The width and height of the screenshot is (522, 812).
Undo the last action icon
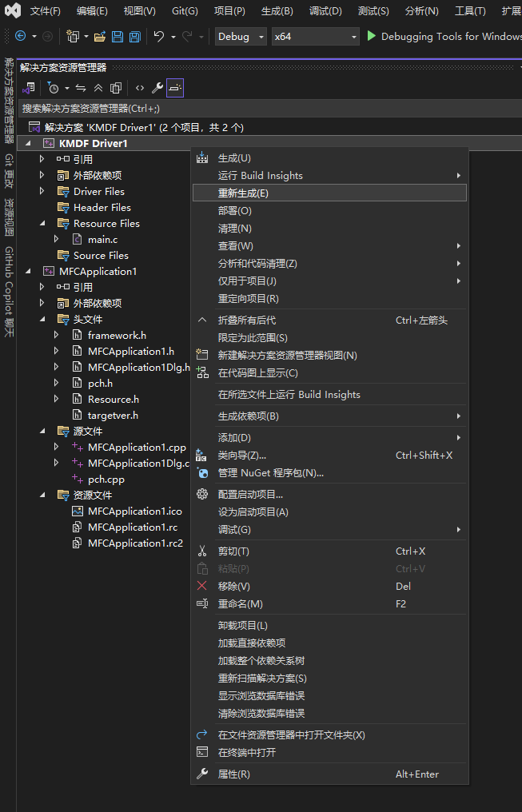(160, 36)
